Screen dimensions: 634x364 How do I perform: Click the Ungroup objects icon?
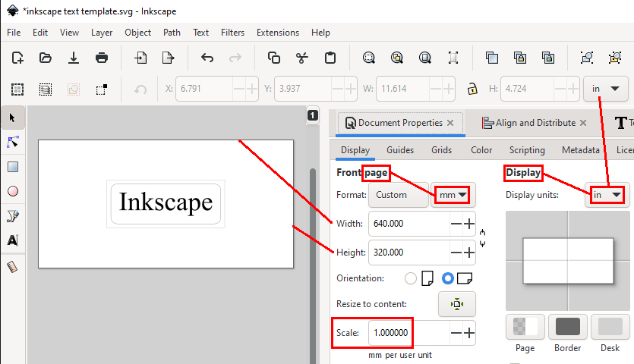pyautogui.click(x=615, y=58)
